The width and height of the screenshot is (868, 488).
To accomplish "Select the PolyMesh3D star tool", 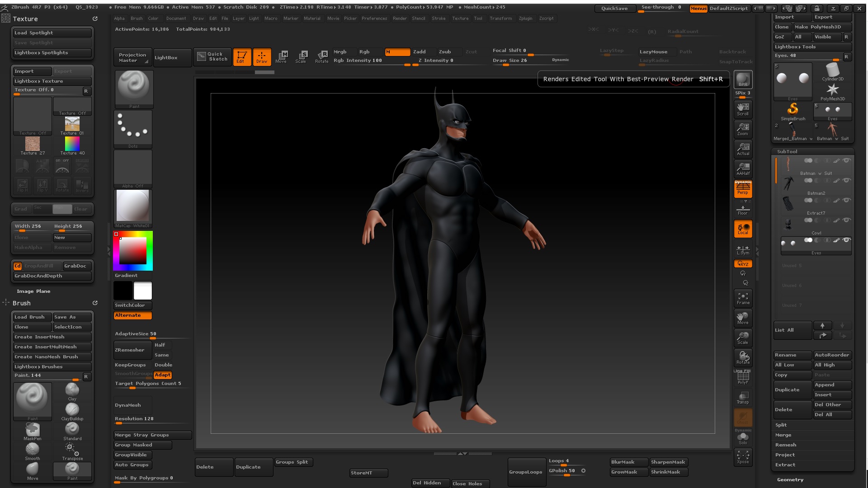I will click(x=832, y=91).
